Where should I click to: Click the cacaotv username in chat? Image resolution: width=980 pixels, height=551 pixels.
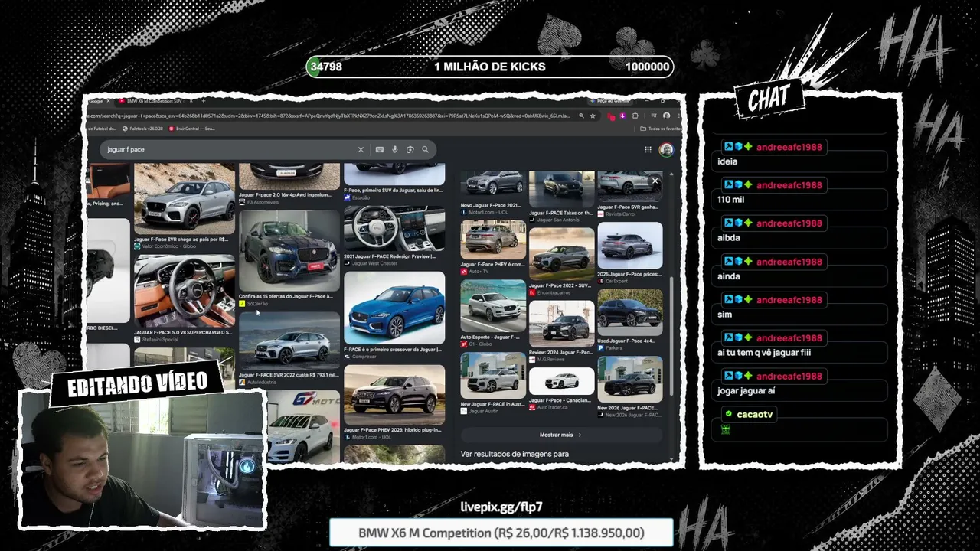(x=755, y=414)
